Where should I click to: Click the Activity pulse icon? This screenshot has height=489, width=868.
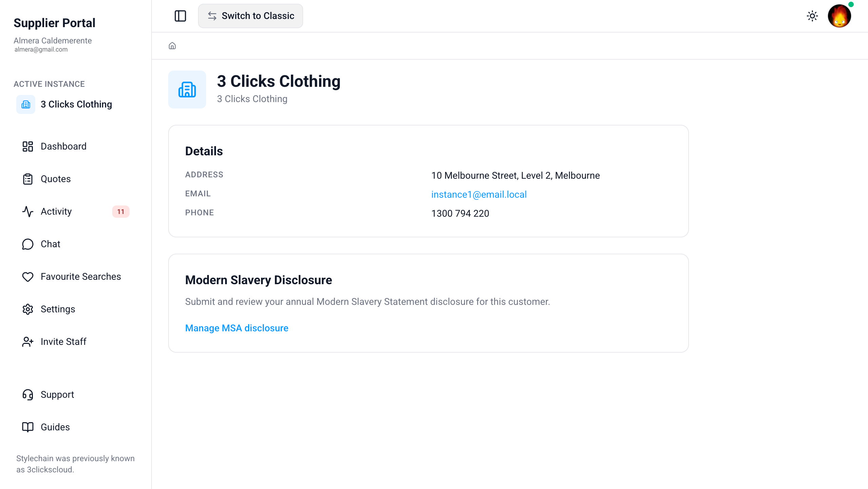pyautogui.click(x=28, y=212)
